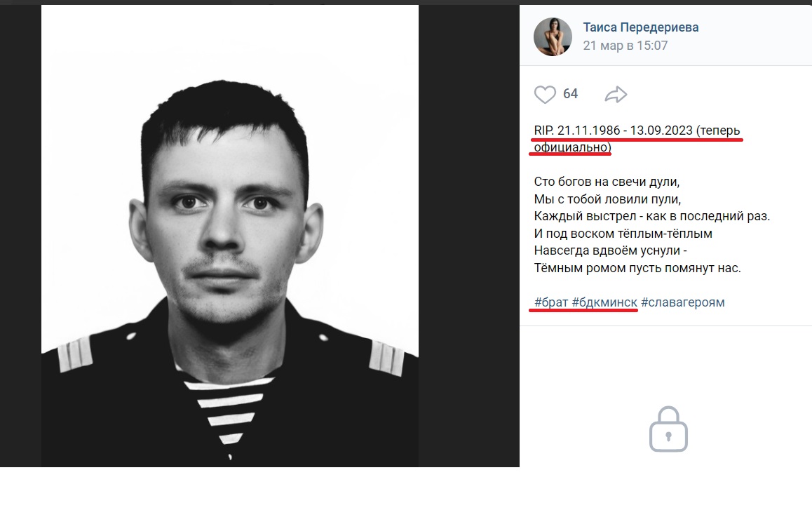Click the padlock icon under the post
This screenshot has height=510, width=812.
(668, 429)
